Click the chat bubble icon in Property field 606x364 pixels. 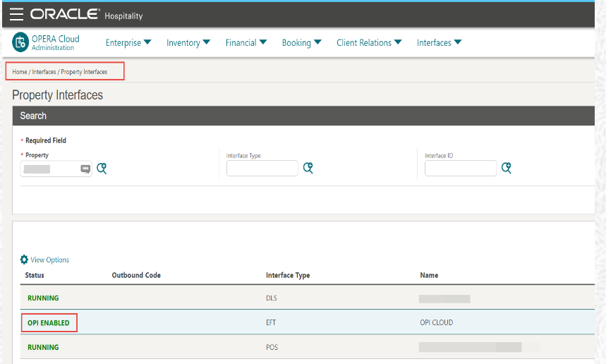pyautogui.click(x=85, y=169)
